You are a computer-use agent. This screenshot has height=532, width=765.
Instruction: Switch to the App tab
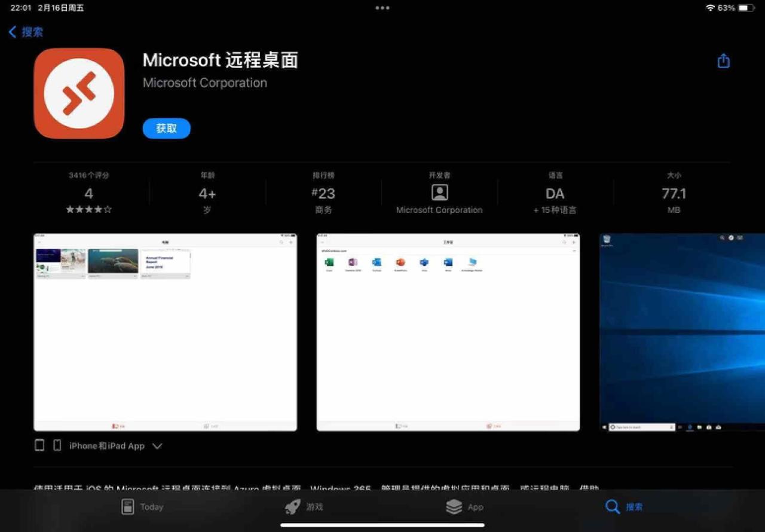(464, 507)
